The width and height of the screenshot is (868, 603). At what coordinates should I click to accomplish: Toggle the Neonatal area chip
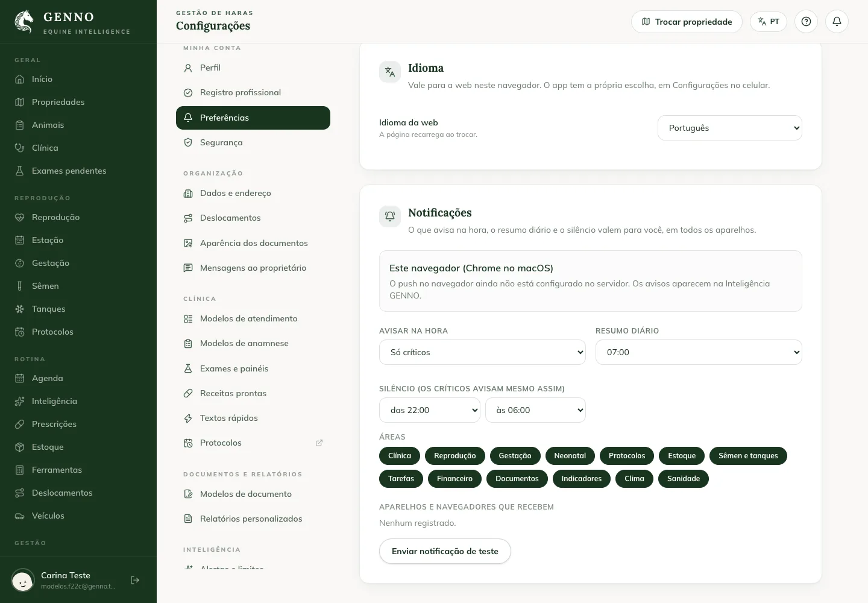click(x=570, y=456)
